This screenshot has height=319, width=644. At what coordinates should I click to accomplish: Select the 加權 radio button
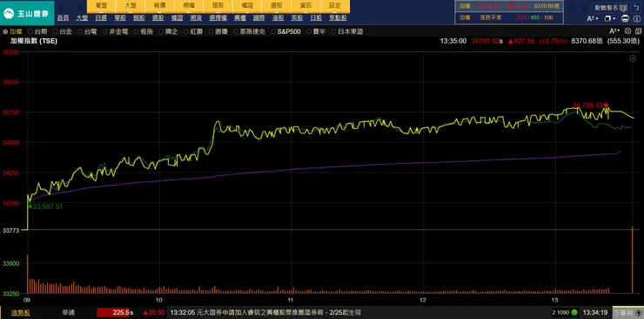pyautogui.click(x=5, y=31)
